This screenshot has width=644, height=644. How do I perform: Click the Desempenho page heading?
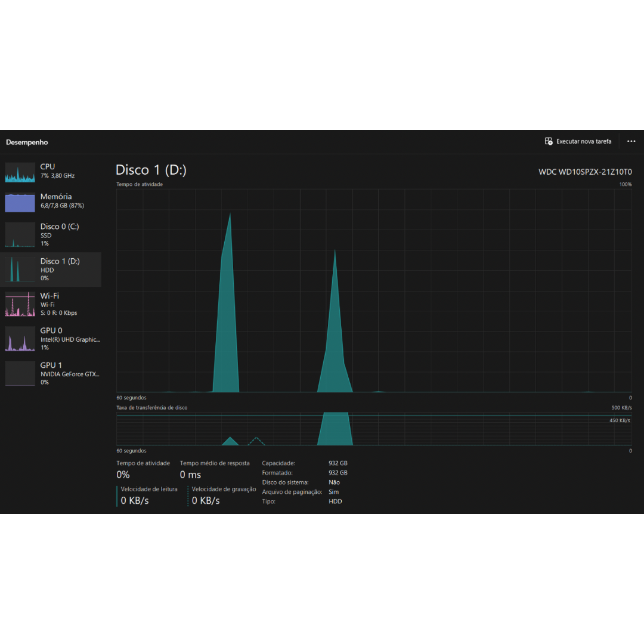click(27, 143)
